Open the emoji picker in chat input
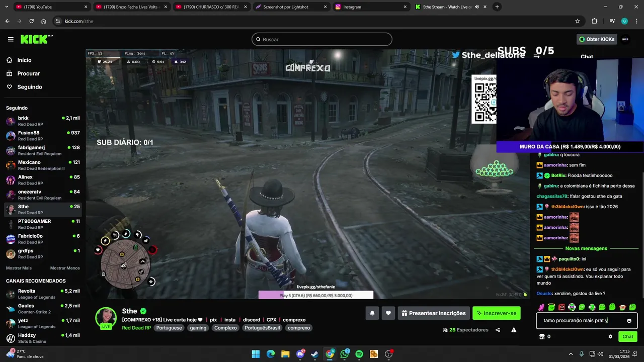The image size is (644, 362). 629,321
